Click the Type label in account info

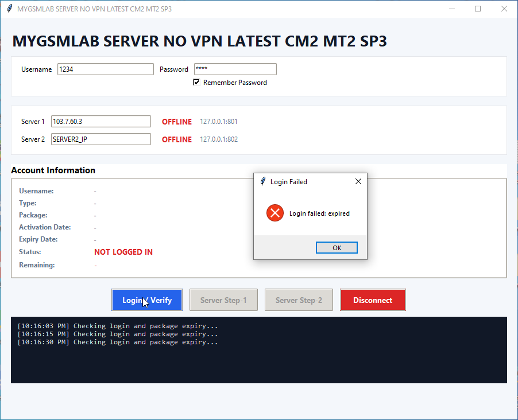pyautogui.click(x=28, y=203)
